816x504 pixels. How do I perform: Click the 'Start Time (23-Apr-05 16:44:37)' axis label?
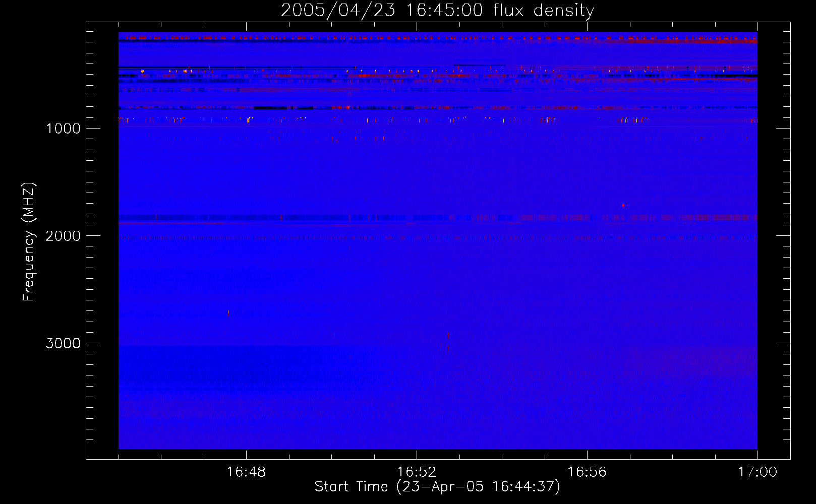tap(437, 487)
